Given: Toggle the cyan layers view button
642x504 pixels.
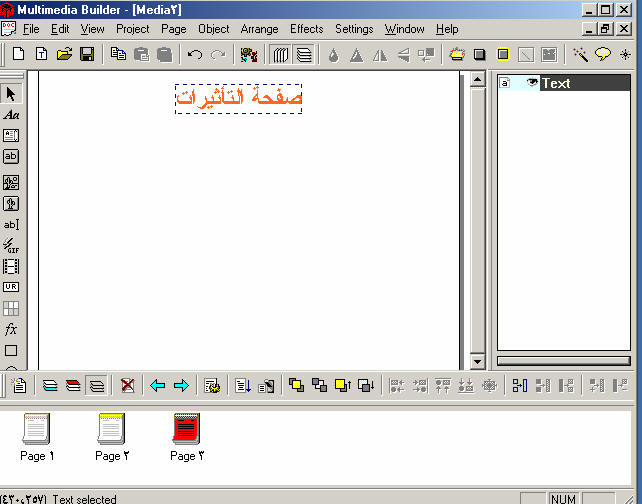Looking at the screenshot, I should pyautogui.click(x=50, y=386).
